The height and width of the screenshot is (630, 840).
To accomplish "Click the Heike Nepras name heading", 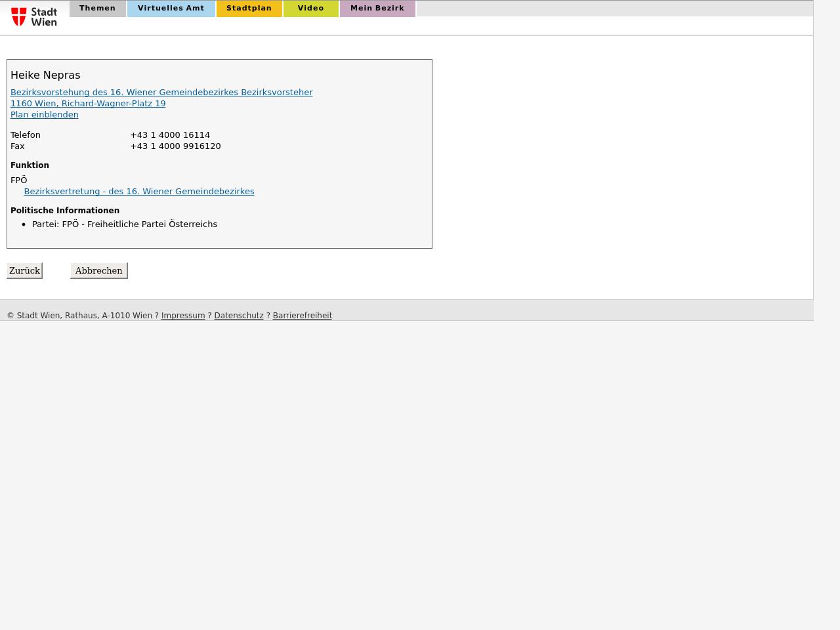I will click(45, 75).
